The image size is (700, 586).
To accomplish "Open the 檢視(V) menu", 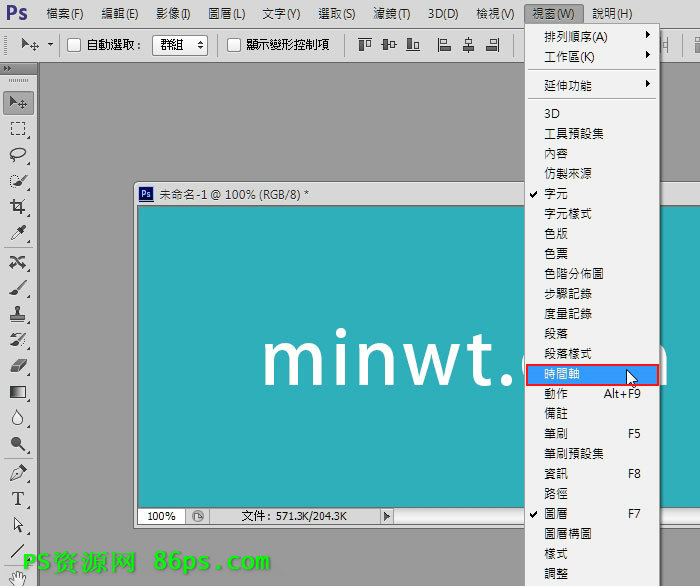I will [x=495, y=14].
